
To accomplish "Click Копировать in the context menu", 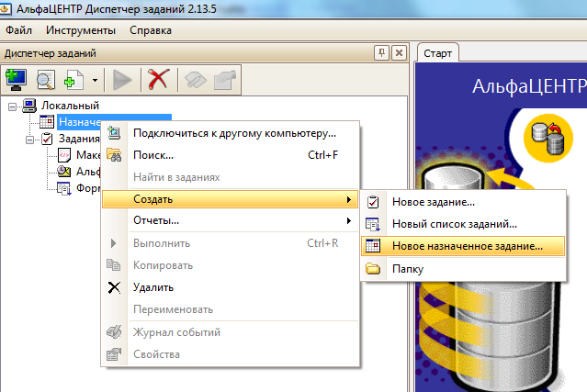I will click(231, 265).
